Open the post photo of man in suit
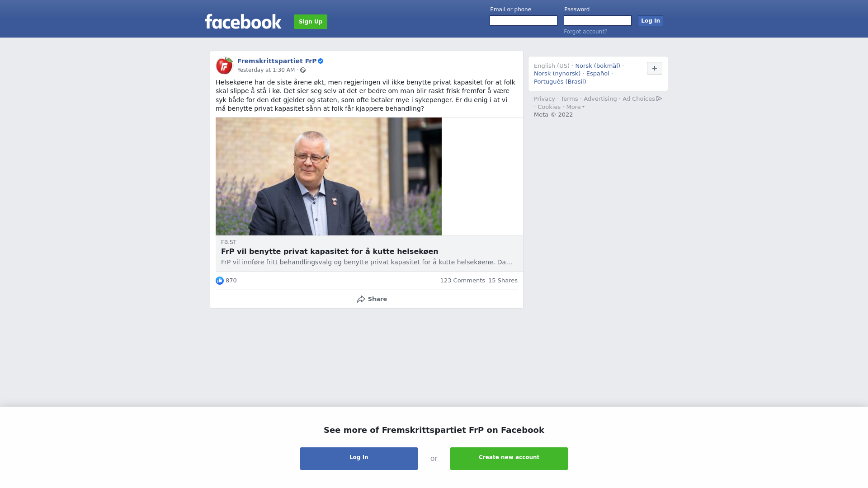 click(x=329, y=176)
